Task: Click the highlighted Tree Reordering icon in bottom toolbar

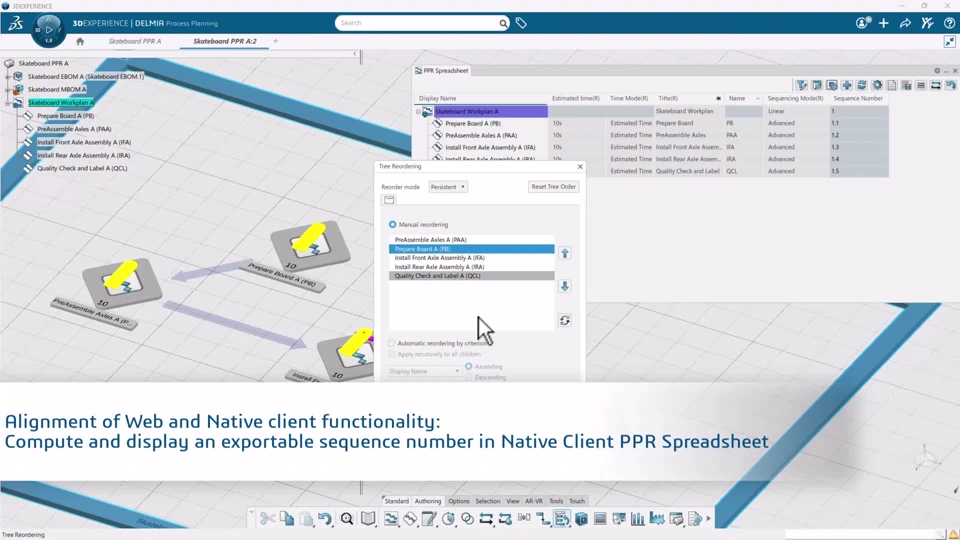Action: pos(561,519)
